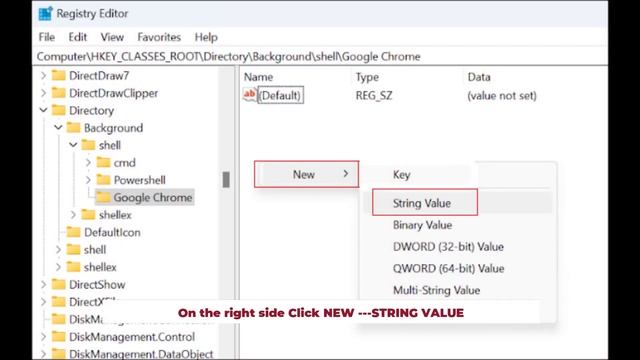Click the DiskManagement.DataObject folder icon
640x360 pixels.
coord(59,353)
